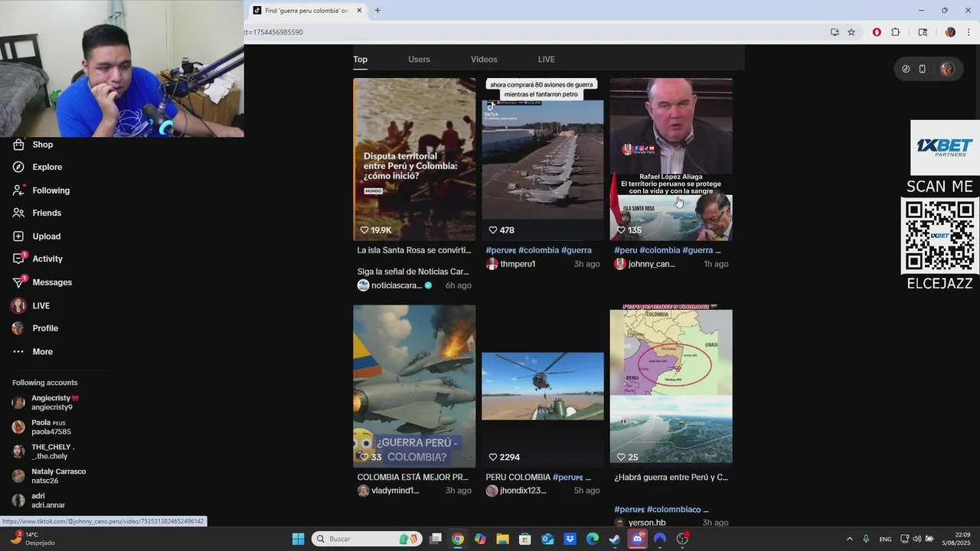Open the Following sidebar icon
Image resolution: width=980 pixels, height=551 pixels.
click(x=18, y=190)
